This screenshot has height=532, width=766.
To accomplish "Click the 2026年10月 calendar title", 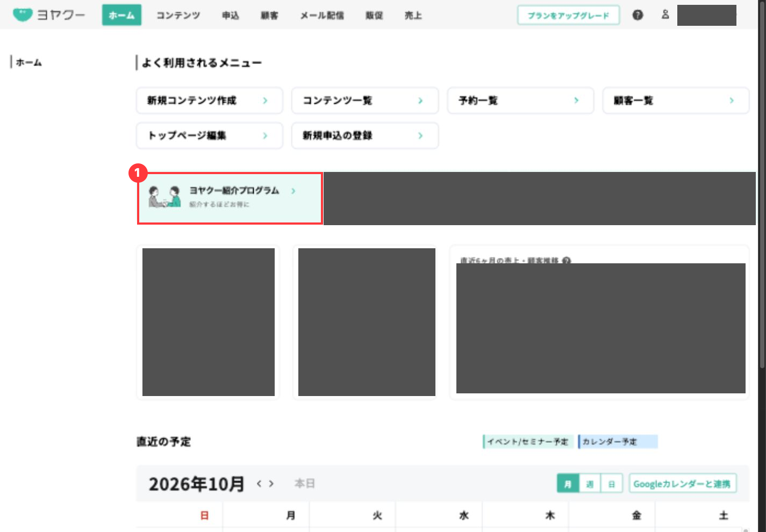I will pos(196,484).
